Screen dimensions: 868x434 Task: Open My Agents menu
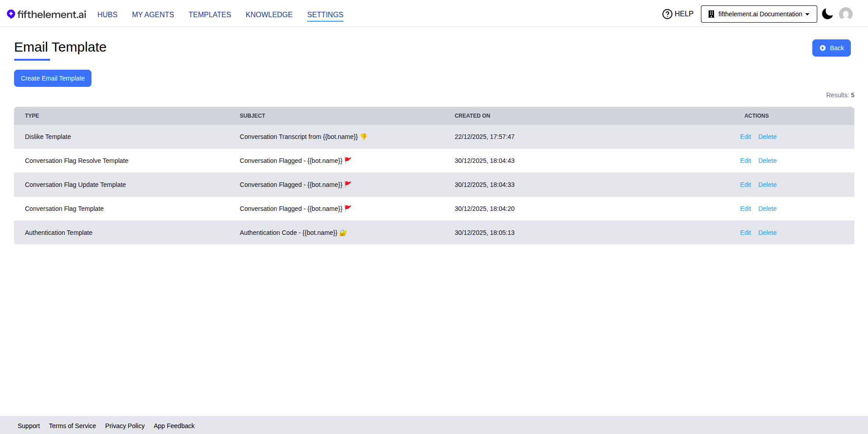point(153,14)
